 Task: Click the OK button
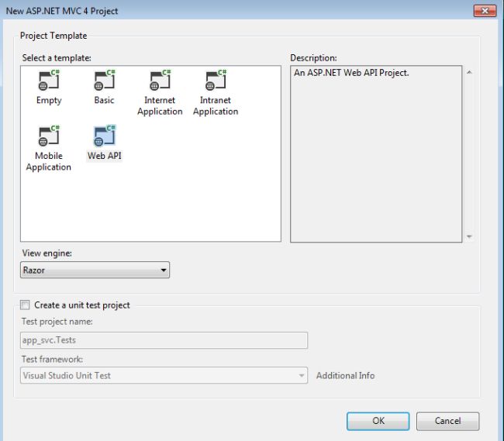378,421
